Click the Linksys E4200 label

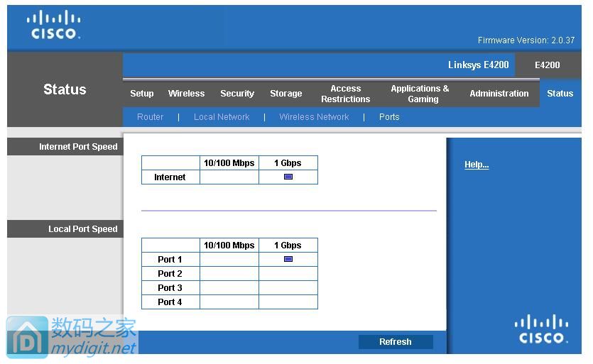(479, 65)
